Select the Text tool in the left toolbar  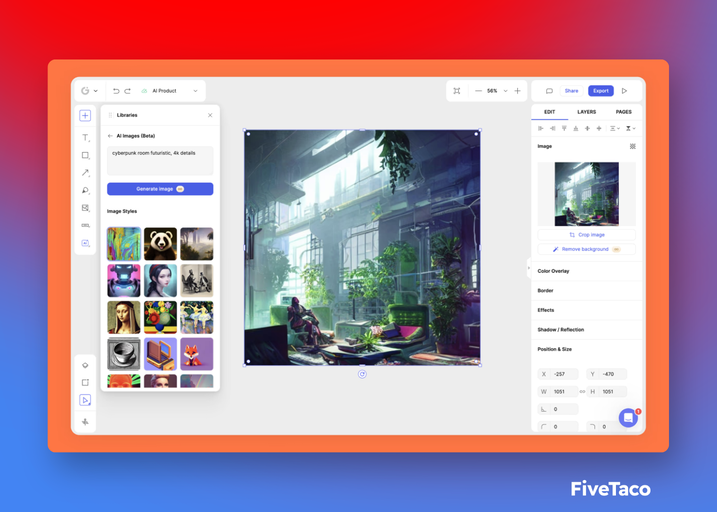(86, 138)
